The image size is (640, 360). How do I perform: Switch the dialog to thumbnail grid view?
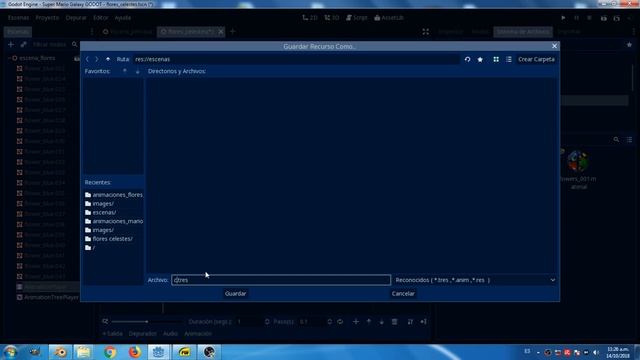[496, 59]
